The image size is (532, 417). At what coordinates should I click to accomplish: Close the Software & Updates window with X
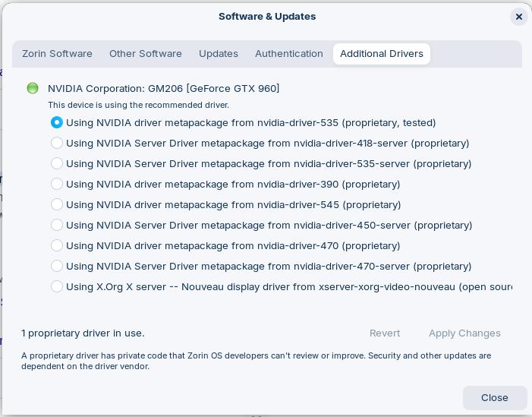click(x=519, y=17)
